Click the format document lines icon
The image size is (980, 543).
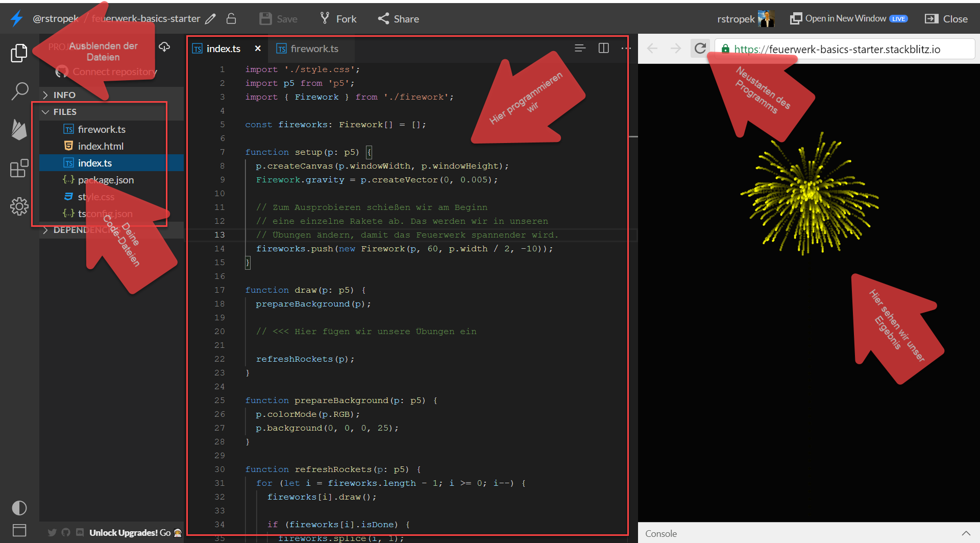pos(580,48)
